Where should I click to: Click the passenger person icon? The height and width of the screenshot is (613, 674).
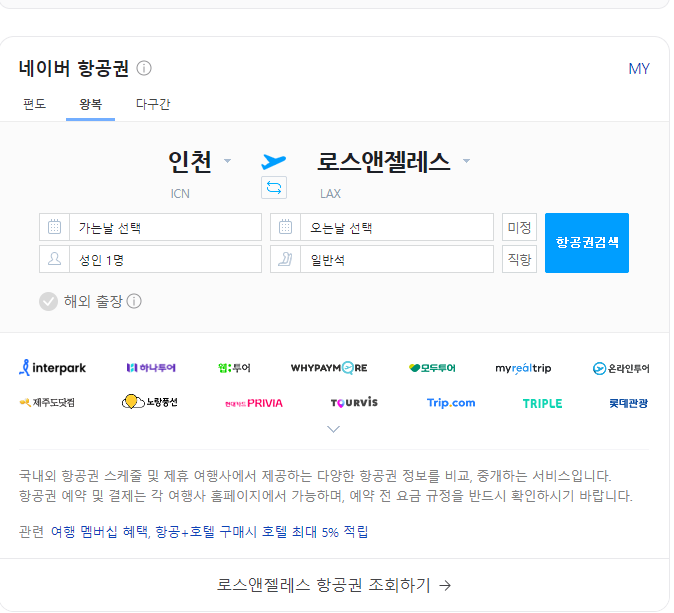point(55,259)
